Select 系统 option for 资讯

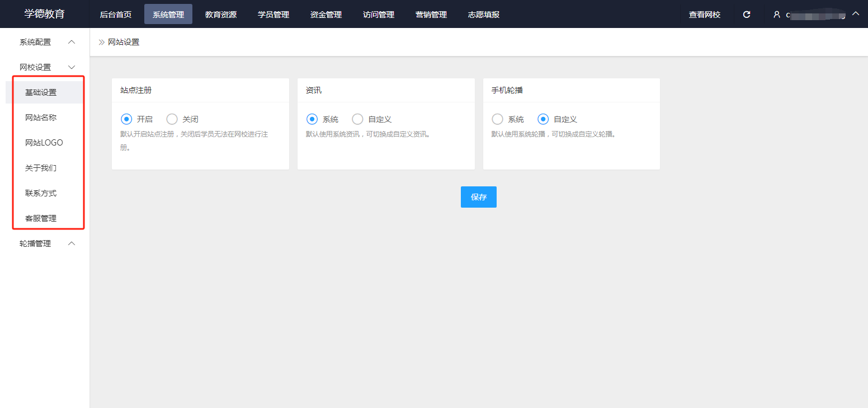pyautogui.click(x=312, y=119)
